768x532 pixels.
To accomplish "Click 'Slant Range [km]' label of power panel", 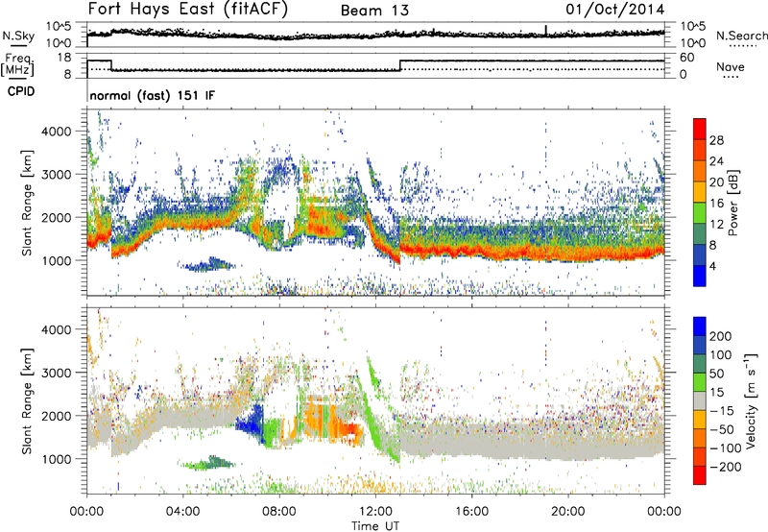I will [x=27, y=203].
